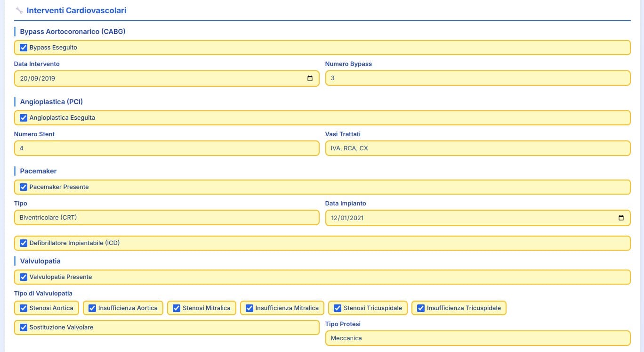Toggle the Valvulopatia Presente checkbox

[x=24, y=277]
